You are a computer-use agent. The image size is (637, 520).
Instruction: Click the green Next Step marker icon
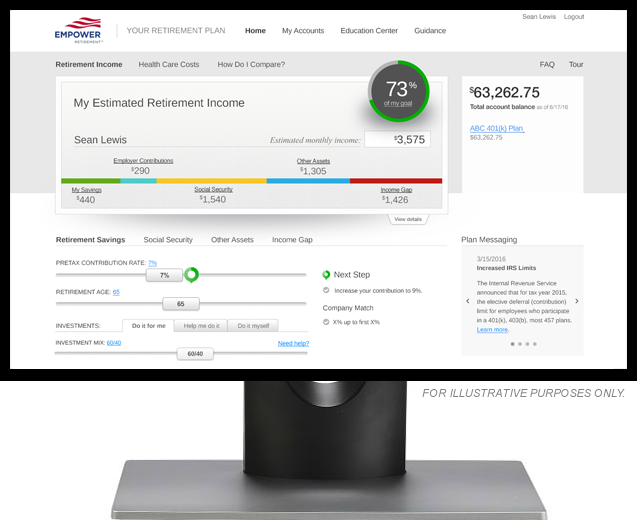[326, 275]
